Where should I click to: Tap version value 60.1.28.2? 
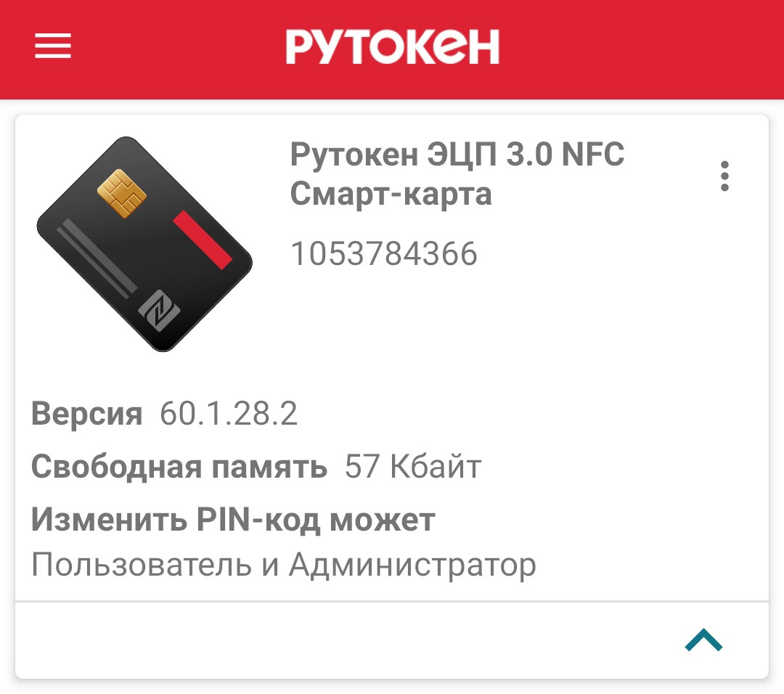click(x=229, y=414)
